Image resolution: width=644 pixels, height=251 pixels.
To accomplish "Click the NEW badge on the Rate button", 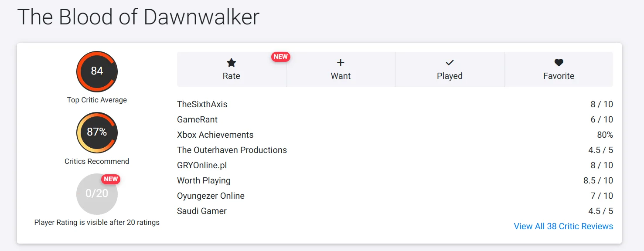I will [281, 57].
